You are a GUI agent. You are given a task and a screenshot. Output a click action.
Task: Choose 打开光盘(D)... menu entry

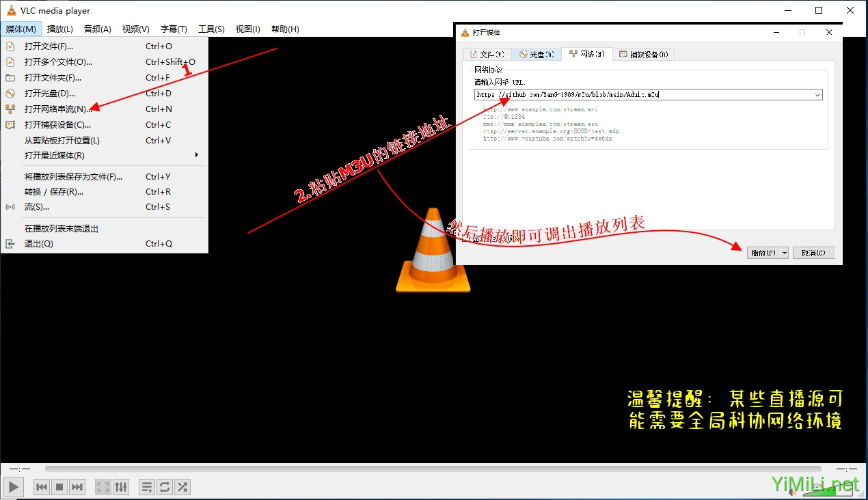tap(104, 94)
